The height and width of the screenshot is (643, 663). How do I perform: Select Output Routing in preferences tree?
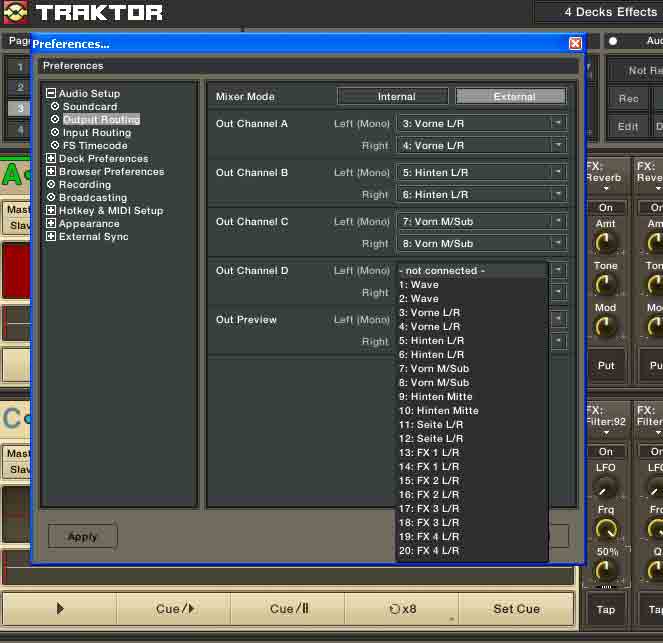[101, 120]
